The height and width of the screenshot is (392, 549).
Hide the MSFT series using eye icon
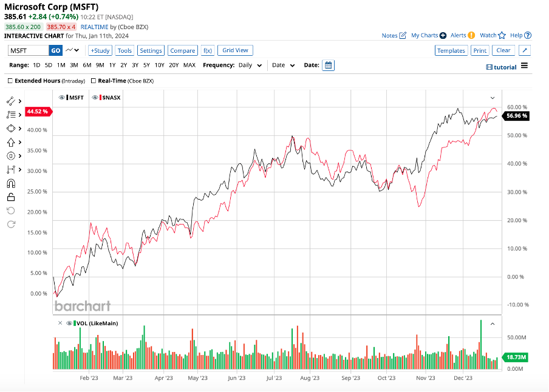62,97
